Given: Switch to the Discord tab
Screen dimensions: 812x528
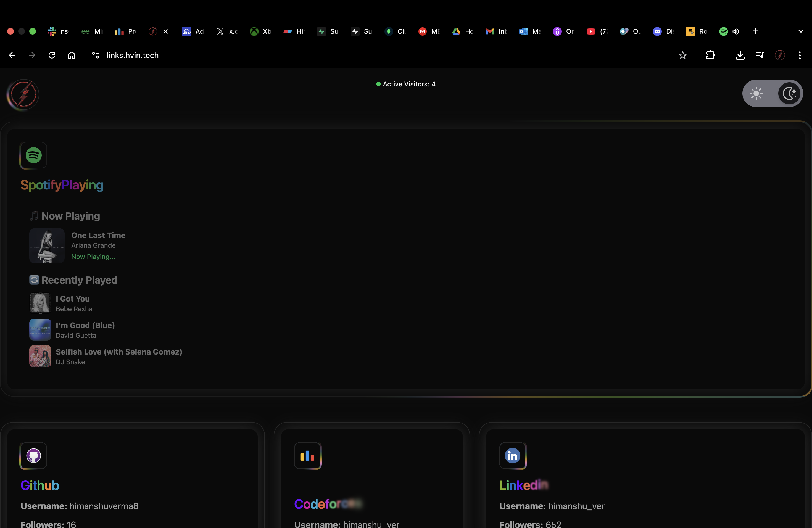Looking at the screenshot, I should click(x=664, y=31).
